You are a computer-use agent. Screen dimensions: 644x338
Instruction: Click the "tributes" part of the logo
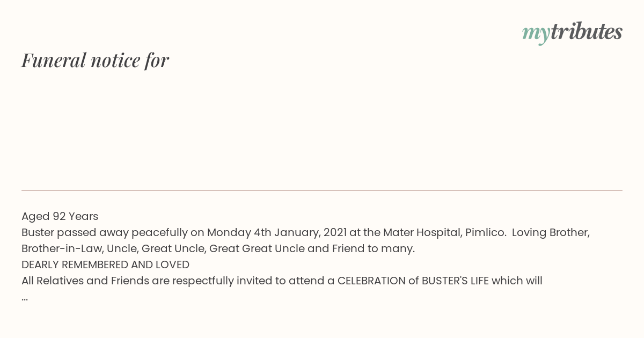(x=586, y=32)
